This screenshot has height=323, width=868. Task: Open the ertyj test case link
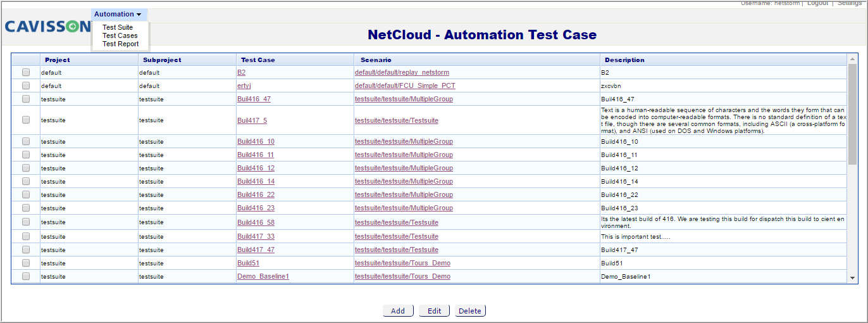[x=244, y=86]
